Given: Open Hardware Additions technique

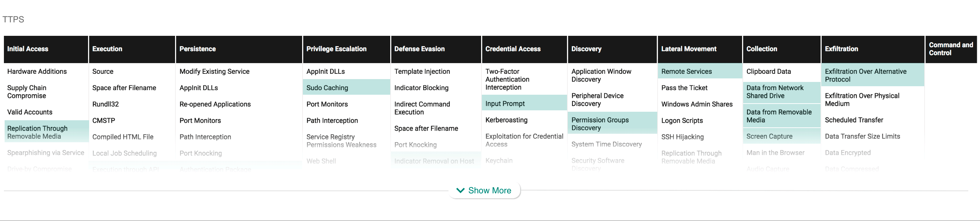Looking at the screenshot, I should (x=37, y=72).
